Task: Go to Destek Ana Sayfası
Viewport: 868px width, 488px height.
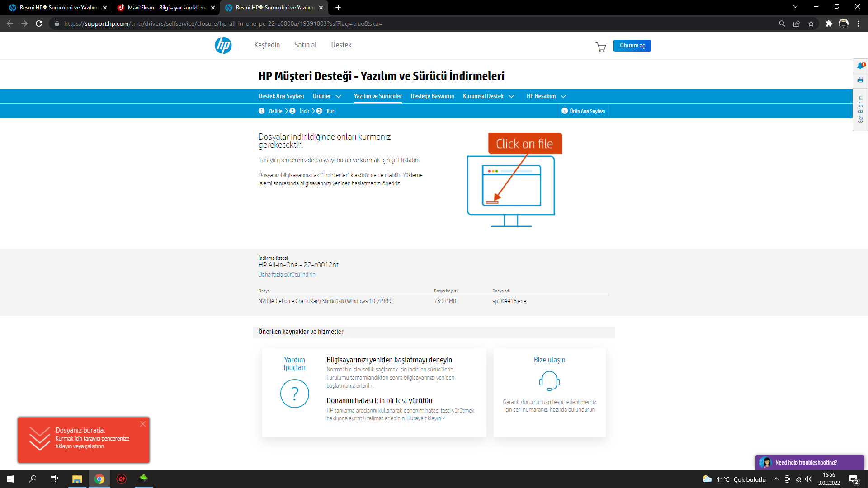Action: coord(281,96)
